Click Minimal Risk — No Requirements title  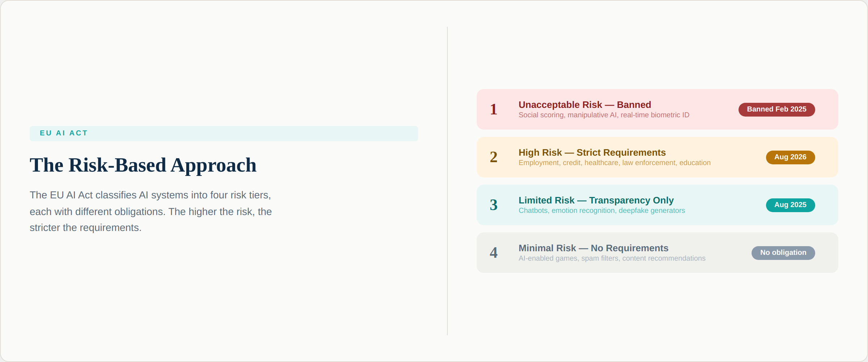tap(593, 248)
